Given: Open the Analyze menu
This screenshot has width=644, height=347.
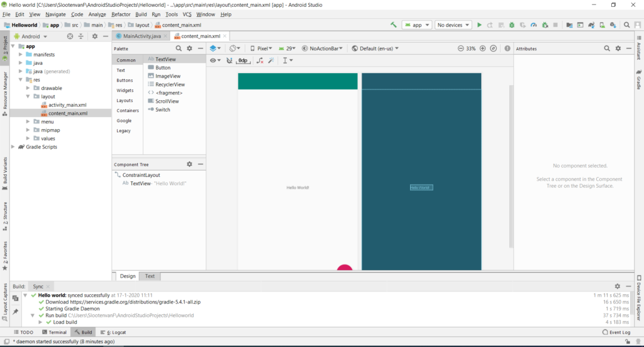Looking at the screenshot, I should click(x=97, y=14).
